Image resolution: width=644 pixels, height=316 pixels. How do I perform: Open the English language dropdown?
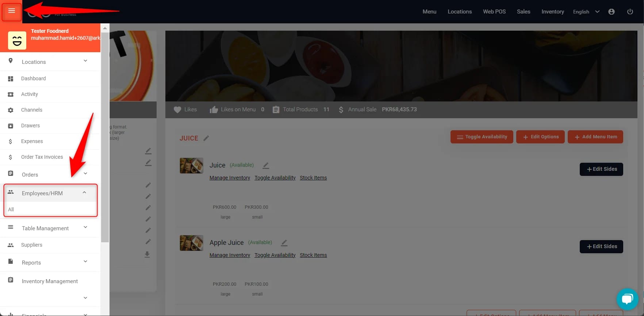coord(586,12)
